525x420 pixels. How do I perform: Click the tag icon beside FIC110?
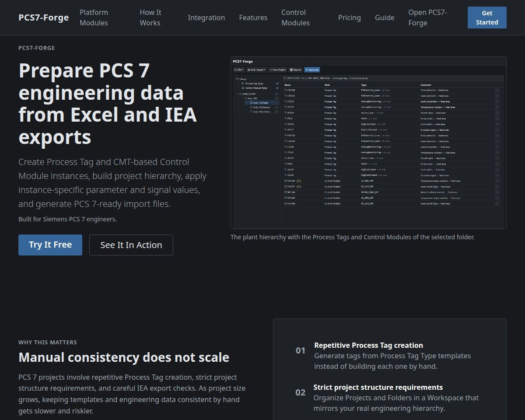[x=286, y=90]
